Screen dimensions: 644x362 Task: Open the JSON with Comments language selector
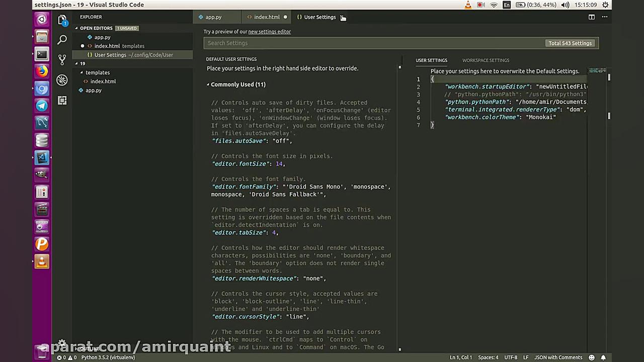tap(558, 357)
